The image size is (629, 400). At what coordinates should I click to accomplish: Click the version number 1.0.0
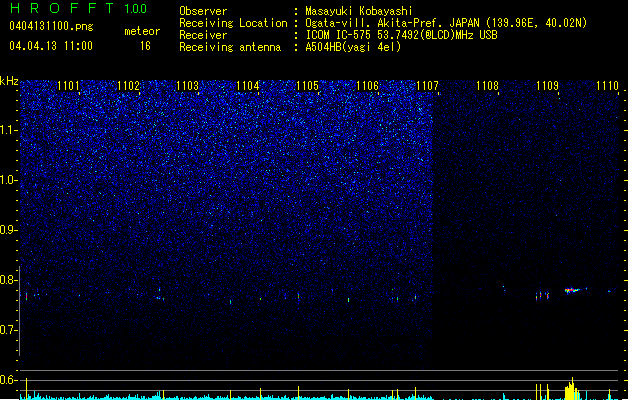point(135,8)
